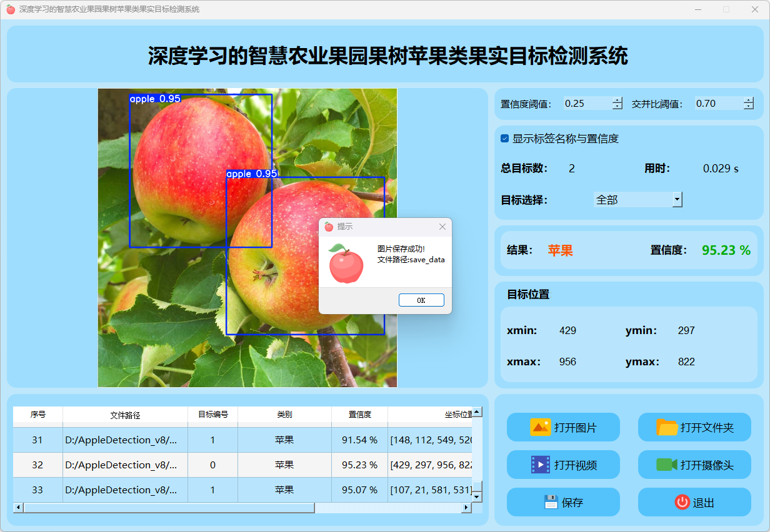This screenshot has height=532, width=770.
Task: Uncheck 显示标签名称与置信度 checkbox
Action: [x=505, y=139]
